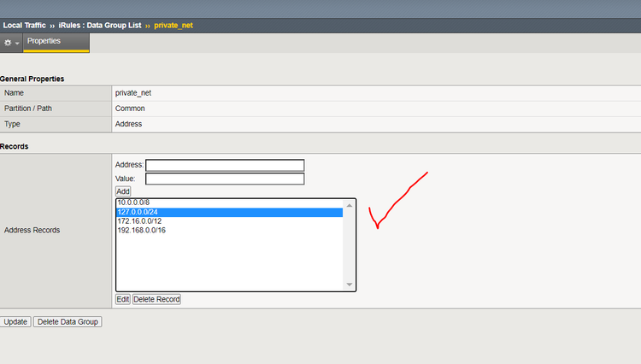Click the records list scroll up arrow
641x364 pixels.
click(349, 205)
